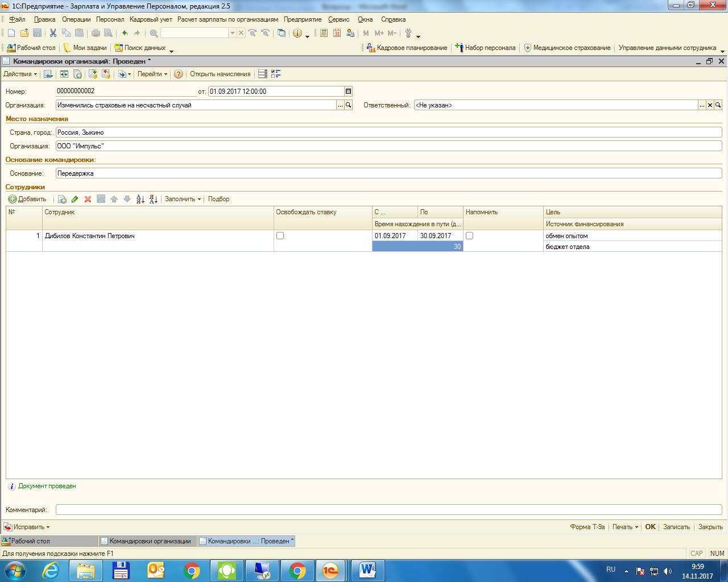Open Набор персонала panel button
728x582 pixels.
point(485,48)
